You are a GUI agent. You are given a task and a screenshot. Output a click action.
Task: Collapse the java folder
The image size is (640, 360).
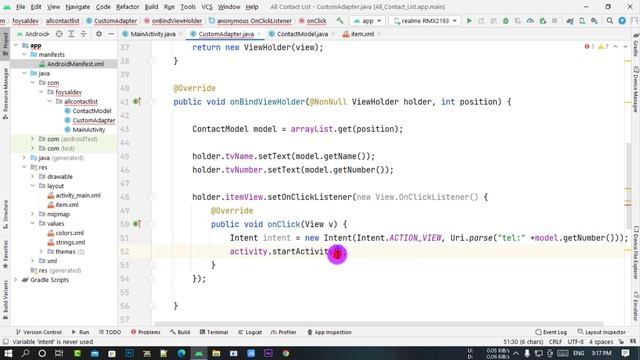pos(24,73)
